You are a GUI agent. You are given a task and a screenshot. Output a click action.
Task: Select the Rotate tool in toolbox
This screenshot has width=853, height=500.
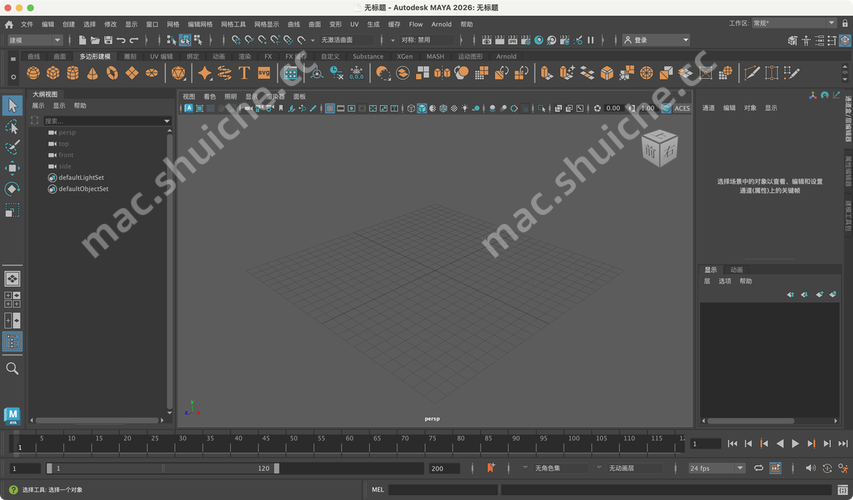pyautogui.click(x=12, y=189)
